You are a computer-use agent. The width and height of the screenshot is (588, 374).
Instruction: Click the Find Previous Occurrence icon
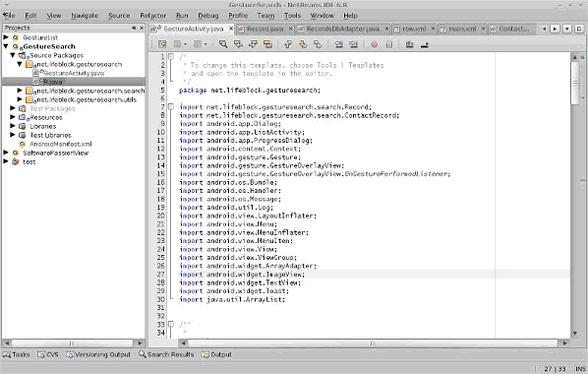pyautogui.click(x=238, y=44)
